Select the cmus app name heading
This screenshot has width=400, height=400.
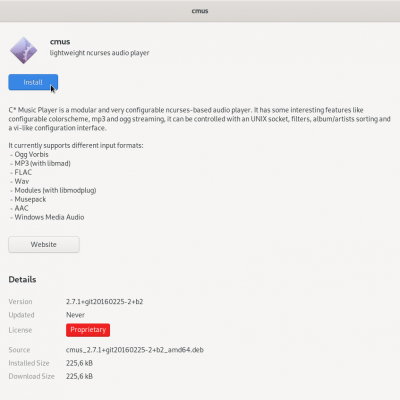tap(60, 42)
